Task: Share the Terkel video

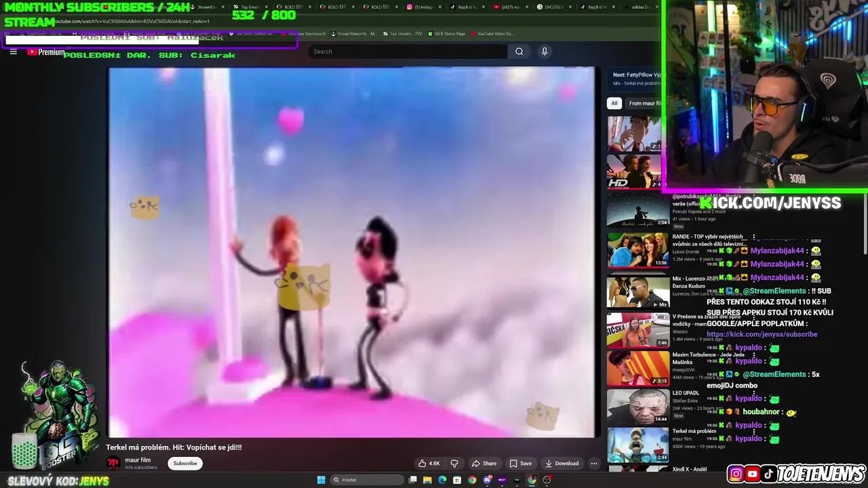Action: click(484, 464)
